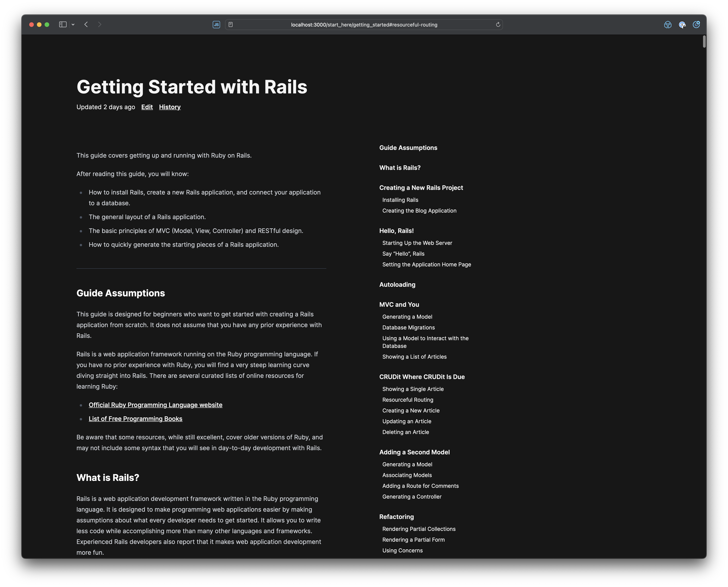This screenshot has height=587, width=728.
Task: Open Showing a Single Article link
Action: [413, 389]
